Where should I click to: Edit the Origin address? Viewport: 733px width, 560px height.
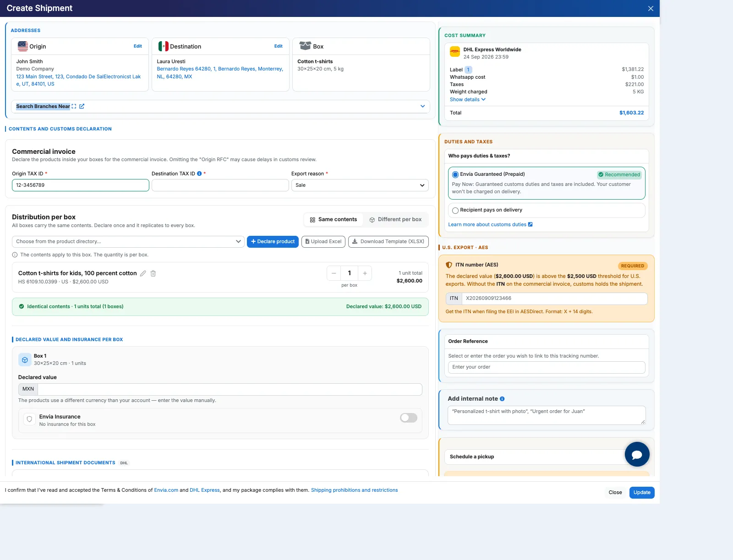[x=138, y=46]
